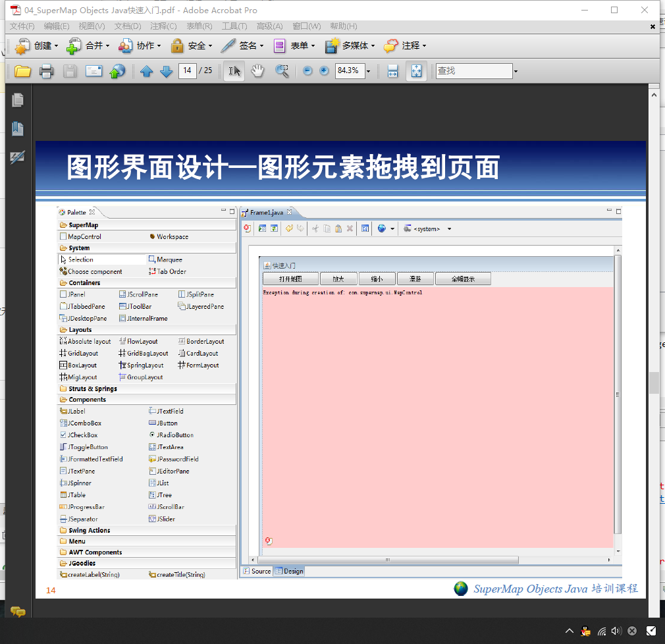Open the 视图(V) menu

pos(92,26)
